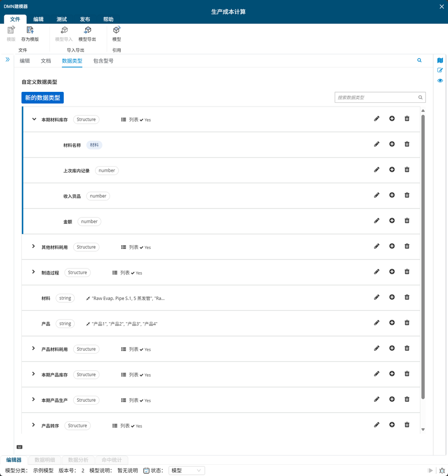This screenshot has width=448, height=476.
Task: Open the 模型 reference icon in ribbon
Action: coord(117,30)
